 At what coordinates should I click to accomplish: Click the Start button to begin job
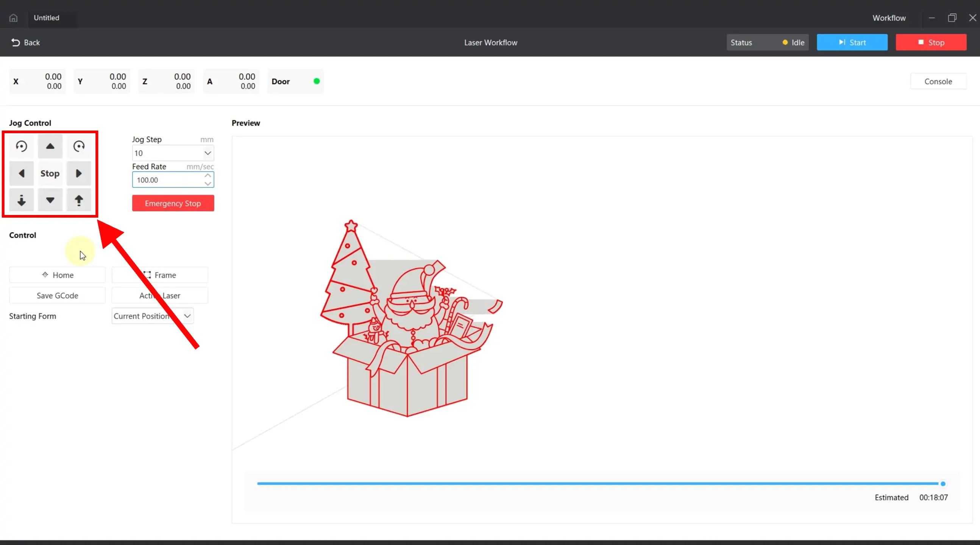point(852,43)
